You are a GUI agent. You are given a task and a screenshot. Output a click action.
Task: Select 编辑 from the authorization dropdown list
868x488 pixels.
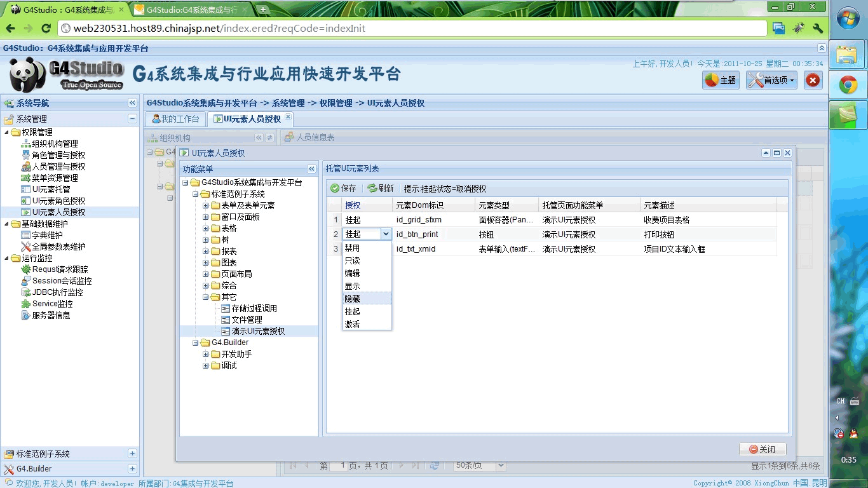(367, 273)
